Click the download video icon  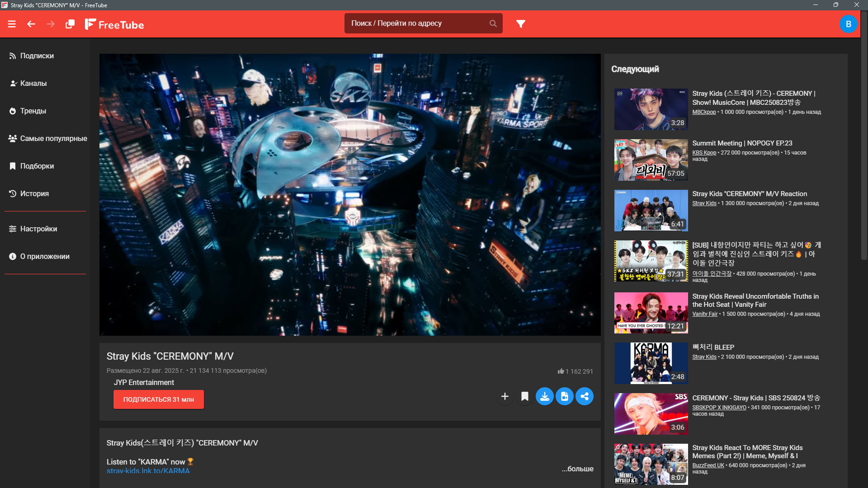(x=545, y=396)
